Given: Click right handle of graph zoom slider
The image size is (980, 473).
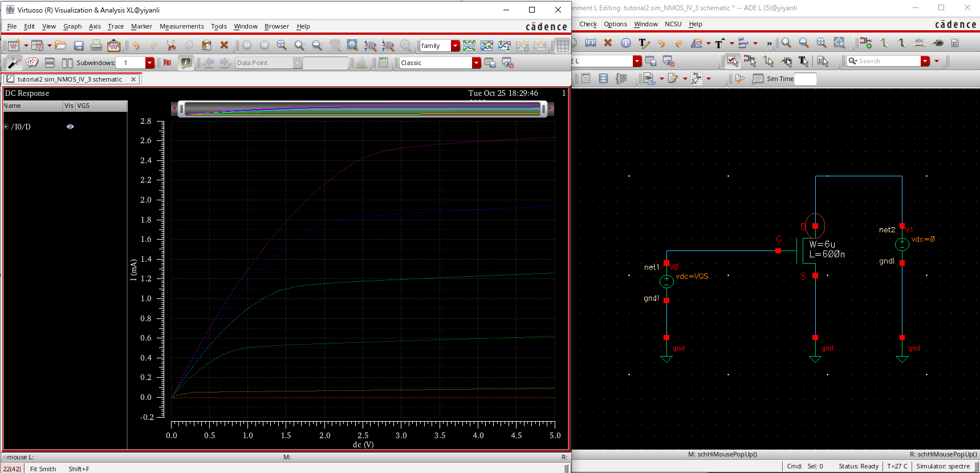Looking at the screenshot, I should tap(544, 108).
